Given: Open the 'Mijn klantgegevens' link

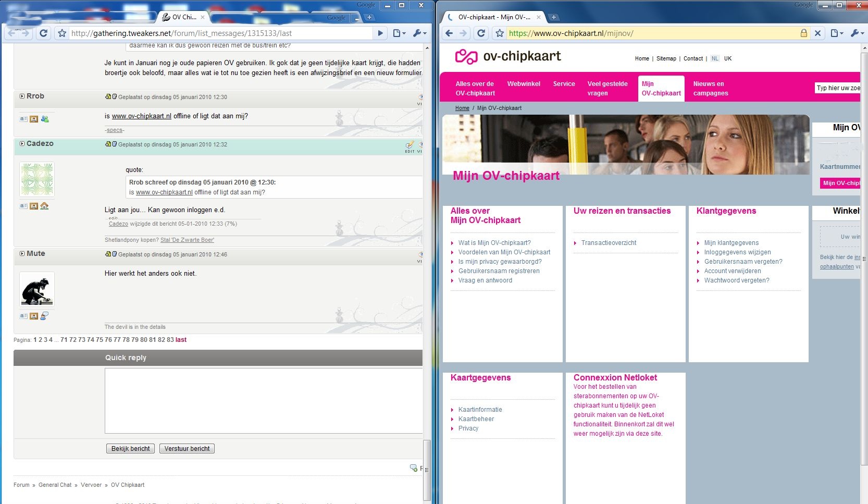Looking at the screenshot, I should [x=731, y=243].
